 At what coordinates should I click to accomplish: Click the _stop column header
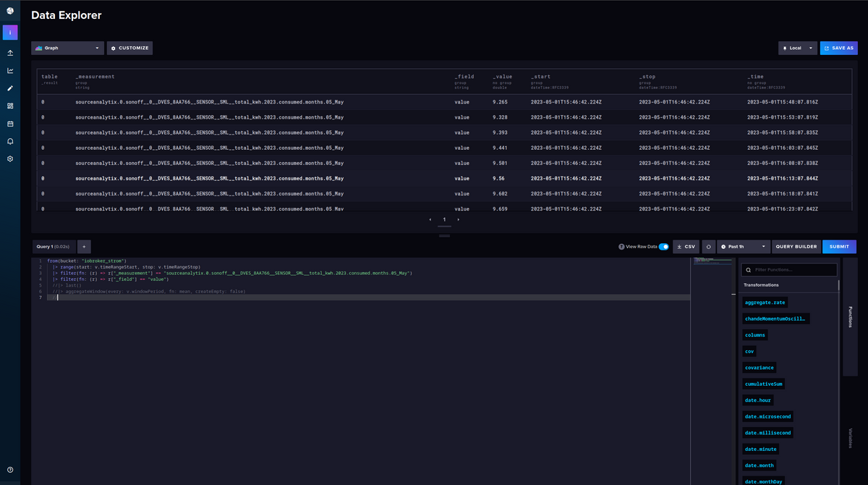(647, 77)
